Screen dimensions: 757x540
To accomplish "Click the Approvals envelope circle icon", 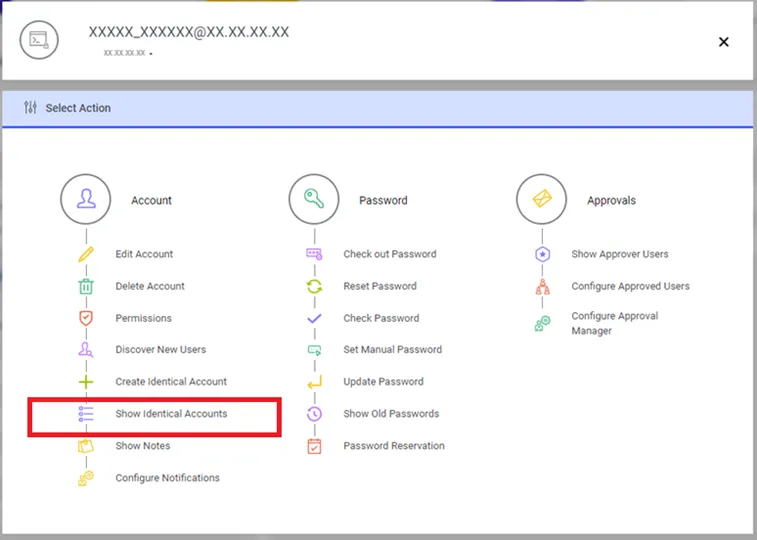I will pyautogui.click(x=542, y=199).
